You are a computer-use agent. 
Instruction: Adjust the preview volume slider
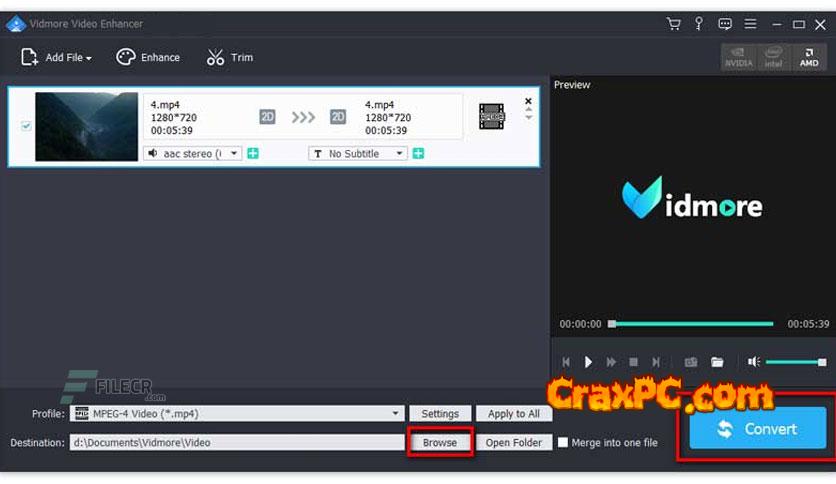796,362
